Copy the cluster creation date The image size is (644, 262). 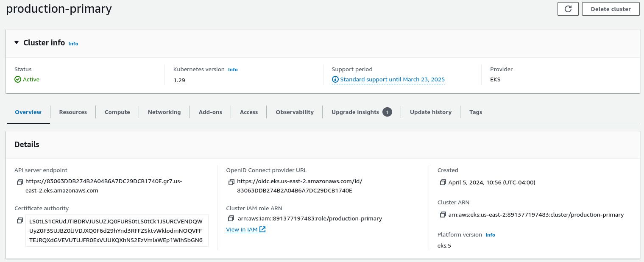tap(443, 182)
